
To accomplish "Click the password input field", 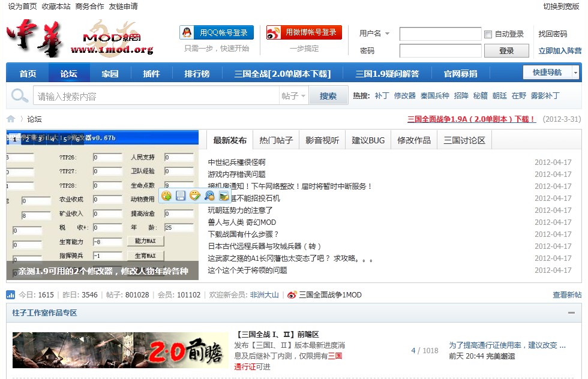I will point(440,51).
